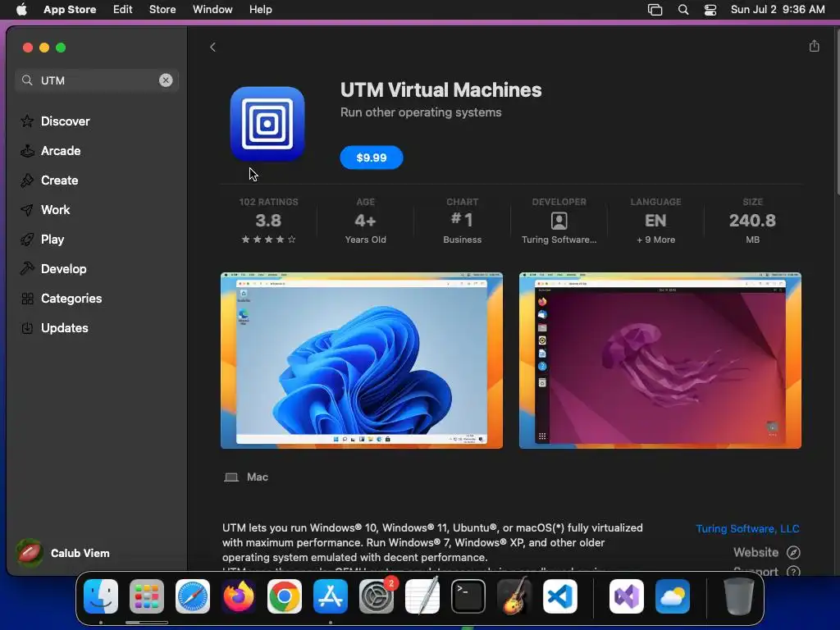This screenshot has height=630, width=840.
Task: Click App Store icon in Dock
Action: [x=331, y=596]
